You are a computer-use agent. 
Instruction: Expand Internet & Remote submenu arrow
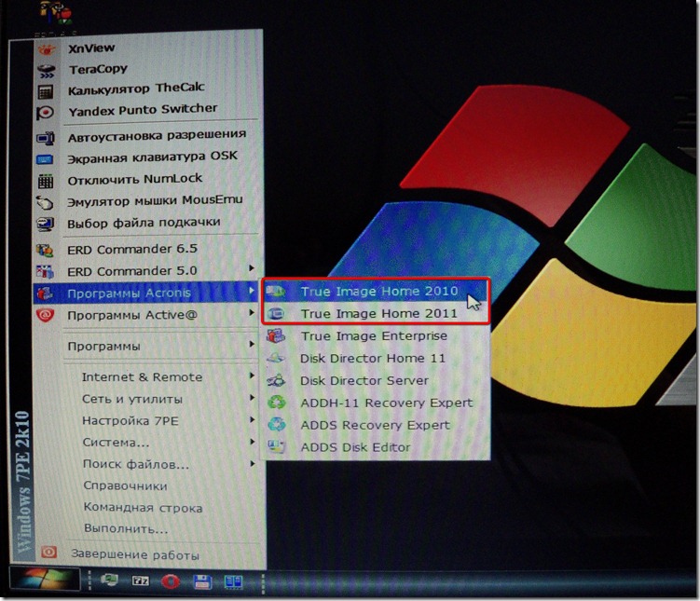pos(253,376)
